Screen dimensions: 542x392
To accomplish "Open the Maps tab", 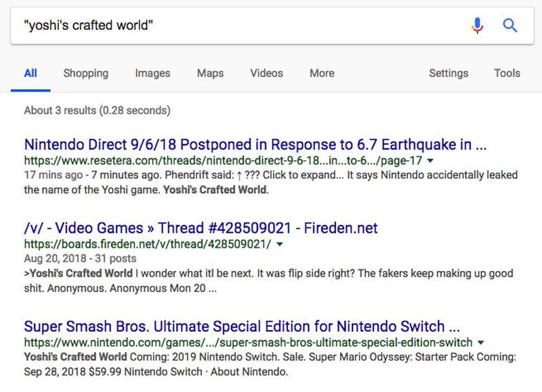I will tap(210, 73).
